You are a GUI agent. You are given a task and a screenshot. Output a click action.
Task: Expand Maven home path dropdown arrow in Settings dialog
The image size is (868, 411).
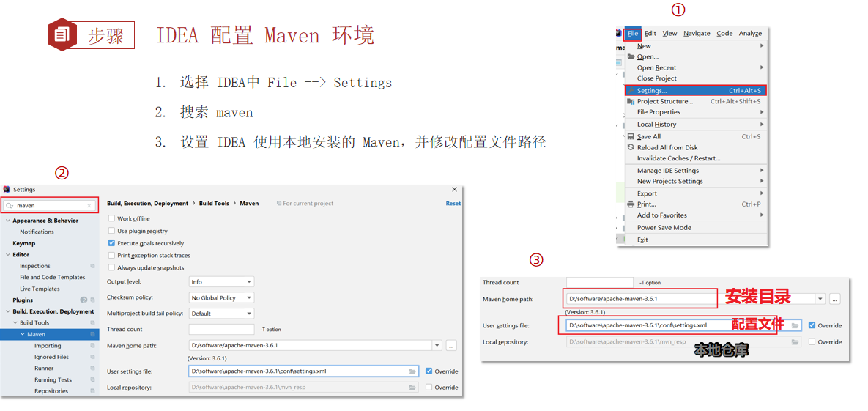(x=437, y=346)
